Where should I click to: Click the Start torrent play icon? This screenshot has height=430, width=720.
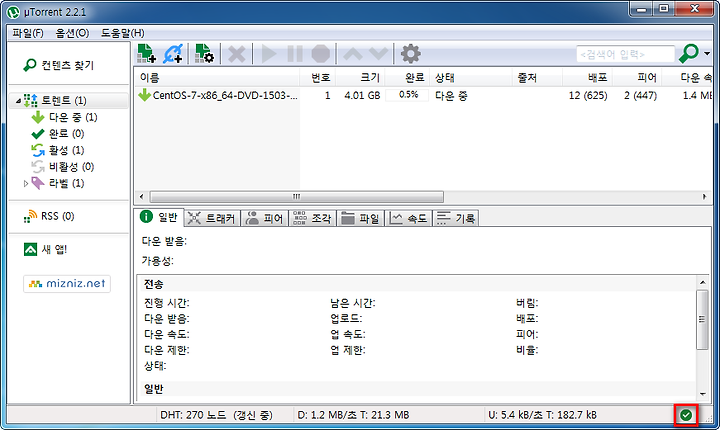tap(269, 54)
